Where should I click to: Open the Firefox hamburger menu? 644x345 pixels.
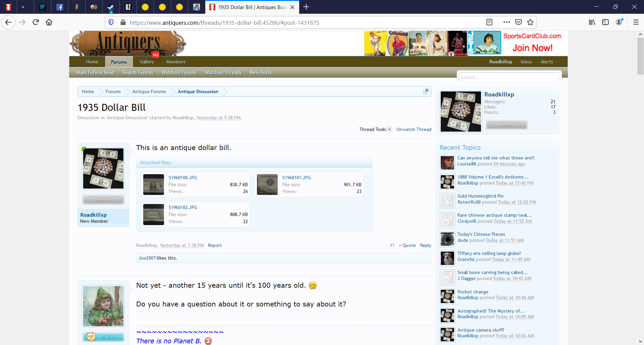pos(636,22)
